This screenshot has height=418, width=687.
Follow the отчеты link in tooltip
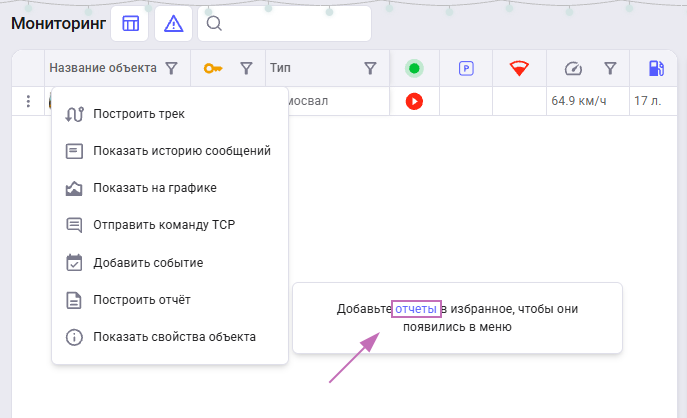(416, 309)
